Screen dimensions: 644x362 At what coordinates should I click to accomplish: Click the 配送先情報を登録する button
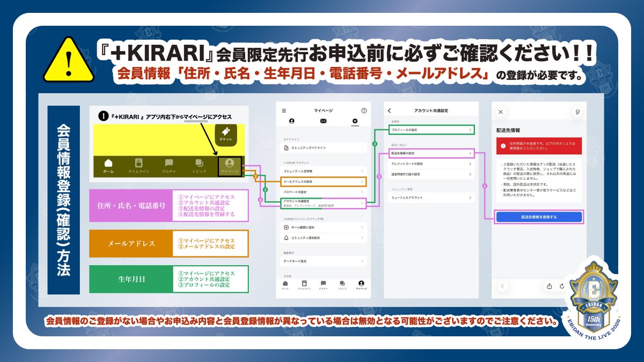point(539,217)
